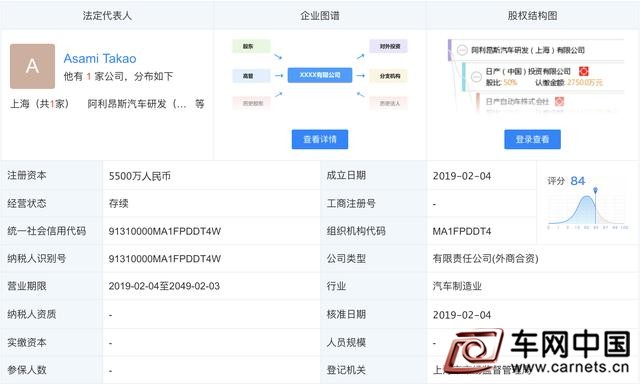
Task: Collapse the 阿利昂斯汽车研发（上海）有限公司 tree node
Action: click(x=462, y=50)
